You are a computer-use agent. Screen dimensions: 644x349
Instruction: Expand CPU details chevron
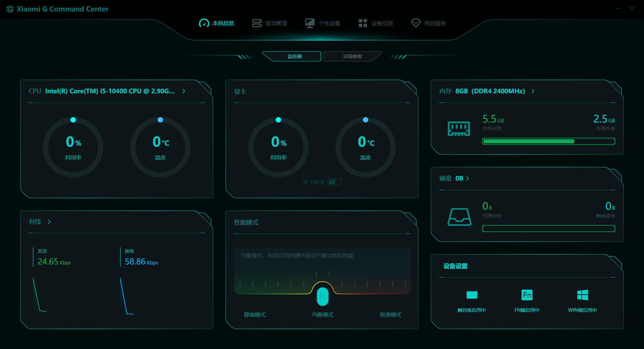[x=183, y=91]
